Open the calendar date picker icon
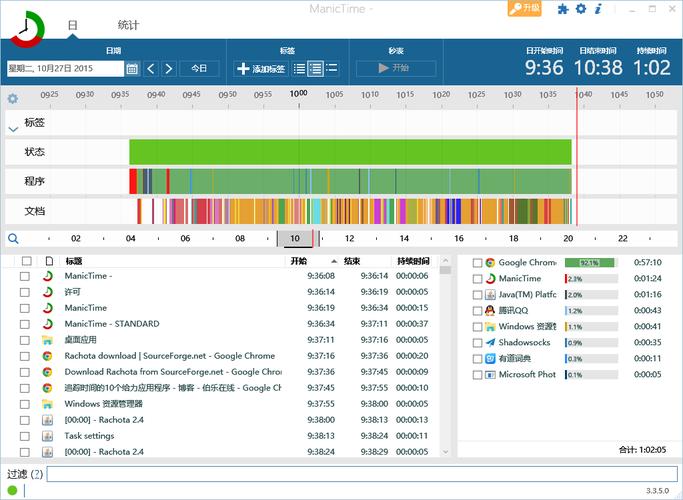 tap(132, 68)
